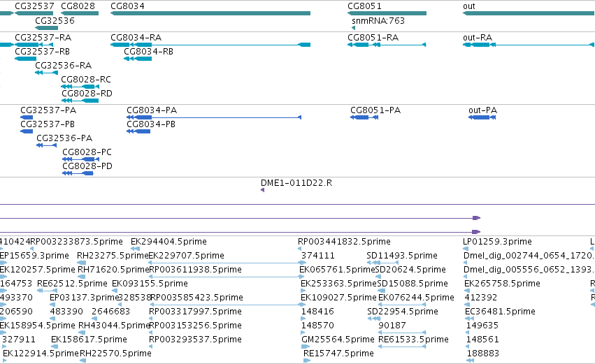This screenshot has height=364, width=595.
Task: Click the label Dmel_dig_002744_0654_1720
Action: [529, 256]
